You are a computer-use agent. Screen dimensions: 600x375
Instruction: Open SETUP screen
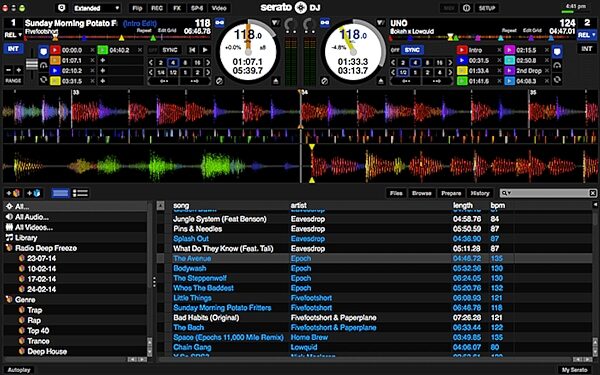click(x=487, y=8)
